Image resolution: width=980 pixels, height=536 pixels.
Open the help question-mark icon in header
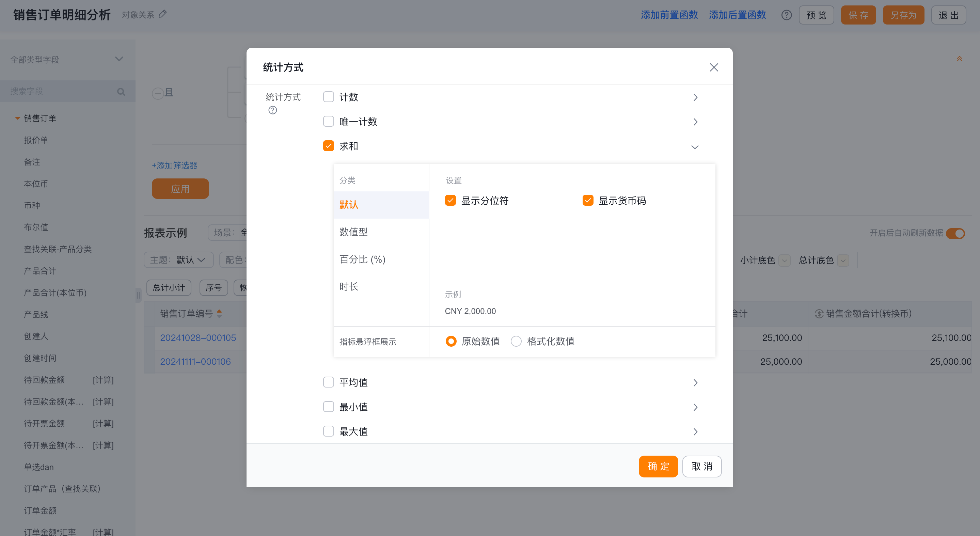click(x=786, y=15)
